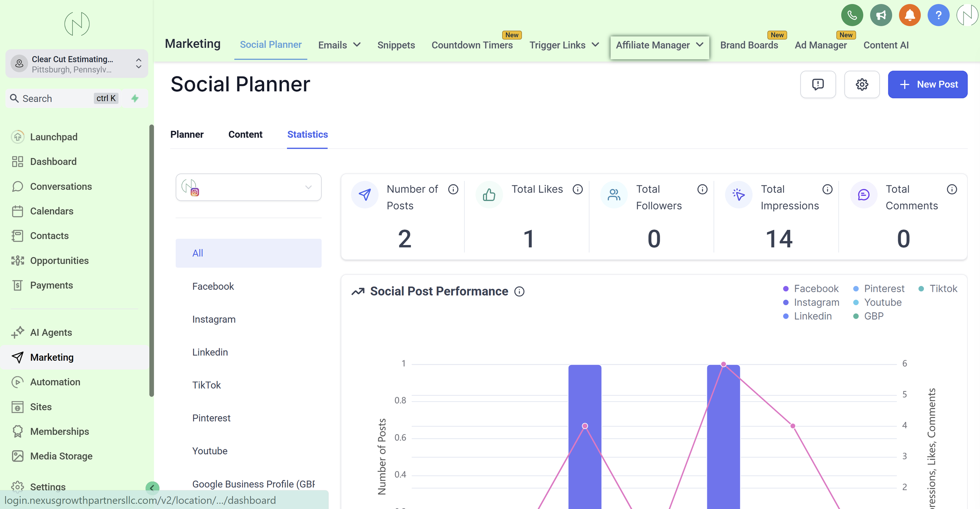Image resolution: width=980 pixels, height=509 pixels.
Task: Switch to the Planner tab
Action: (x=187, y=135)
